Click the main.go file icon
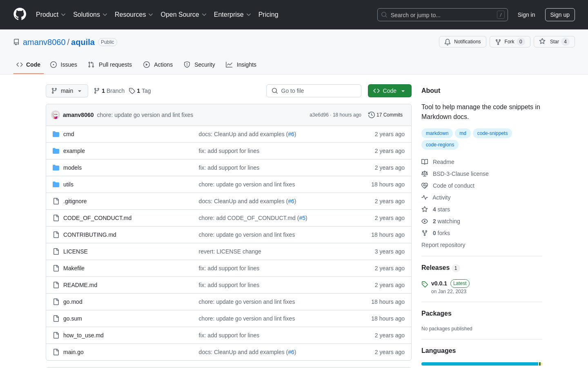 click(x=56, y=352)
